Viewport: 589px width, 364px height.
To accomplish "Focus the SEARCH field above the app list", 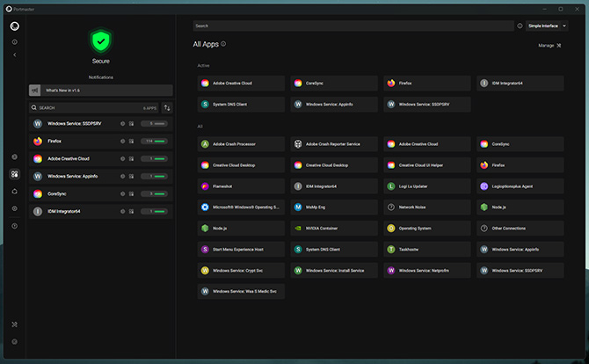I will (x=94, y=108).
